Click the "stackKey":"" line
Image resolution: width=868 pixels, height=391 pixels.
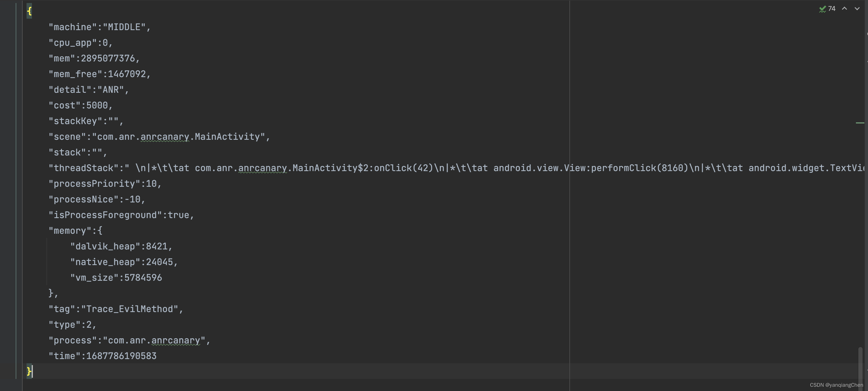[x=86, y=121]
